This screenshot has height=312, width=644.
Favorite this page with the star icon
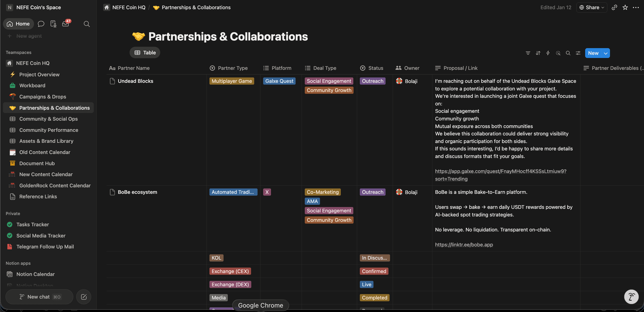[625, 8]
